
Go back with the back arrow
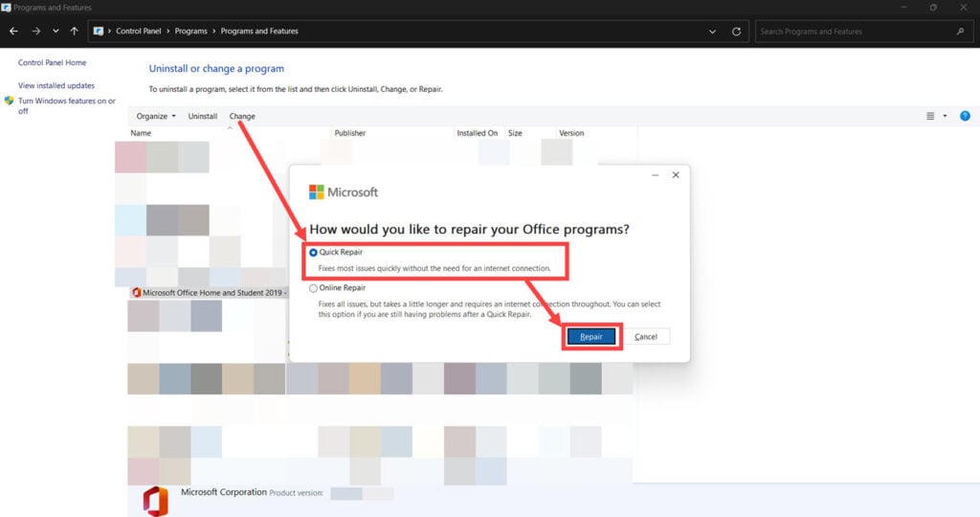pyautogui.click(x=13, y=32)
